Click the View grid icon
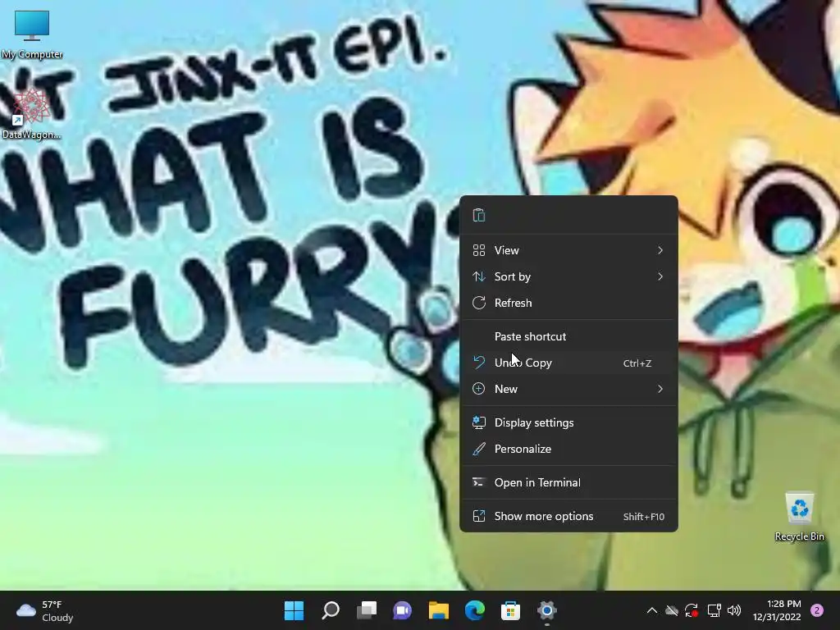The width and height of the screenshot is (840, 630). click(479, 250)
